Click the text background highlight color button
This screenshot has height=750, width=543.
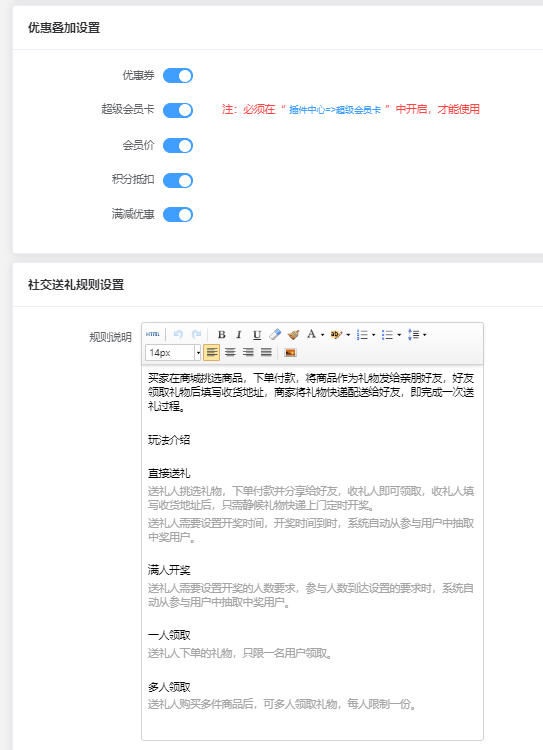pyautogui.click(x=336, y=334)
